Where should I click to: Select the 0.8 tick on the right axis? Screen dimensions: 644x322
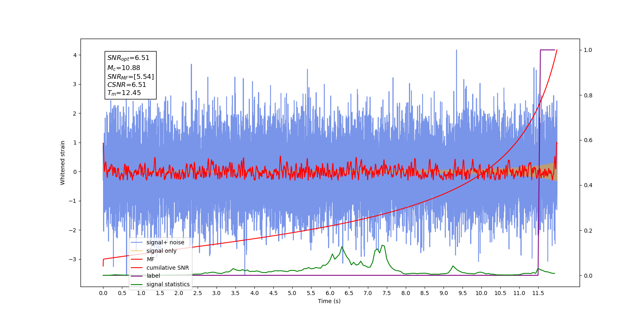(x=588, y=95)
